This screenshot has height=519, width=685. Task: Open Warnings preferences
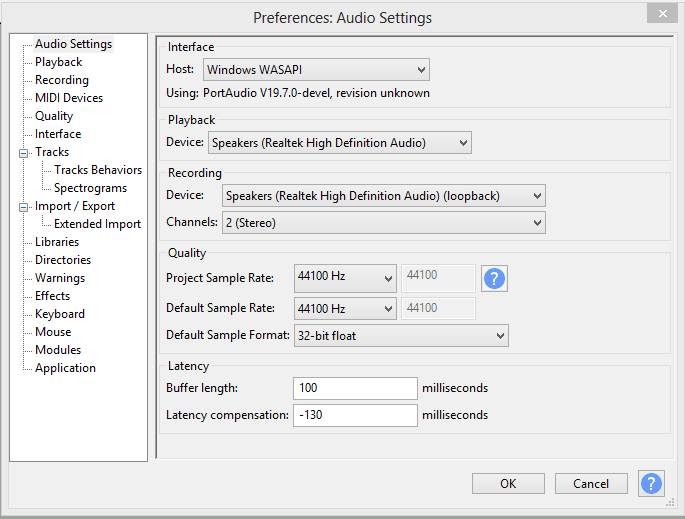pyautogui.click(x=60, y=278)
